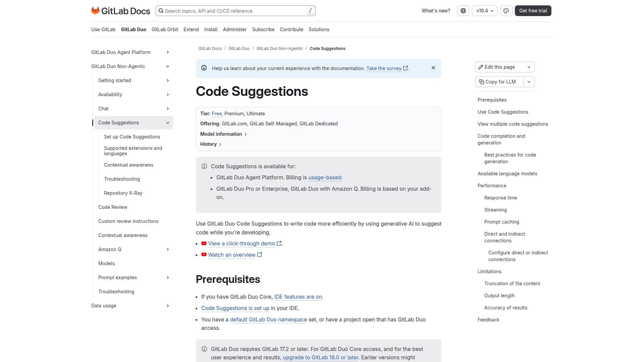Open the View a click-through demo link

coord(241,243)
